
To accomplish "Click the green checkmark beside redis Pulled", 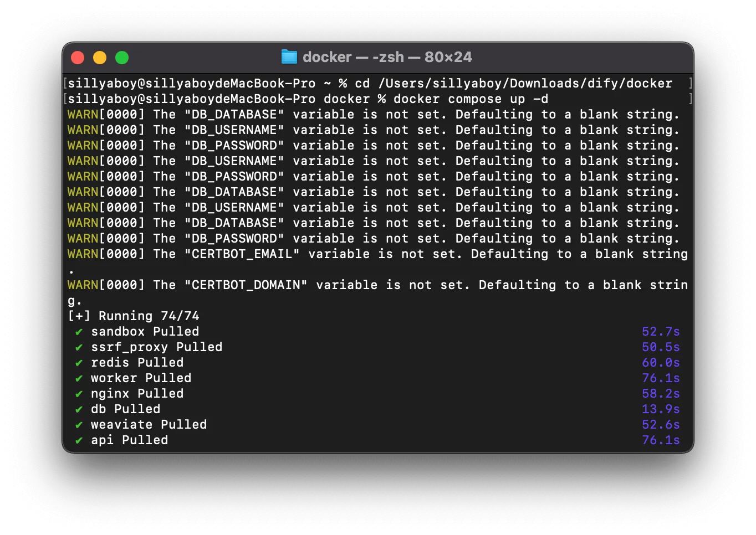I will click(79, 363).
